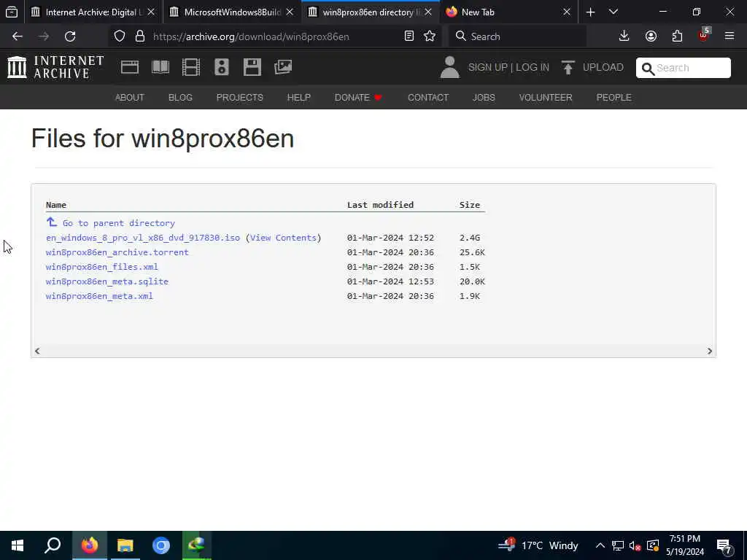
Task: Open the Firefox downloads panel
Action: 624,36
